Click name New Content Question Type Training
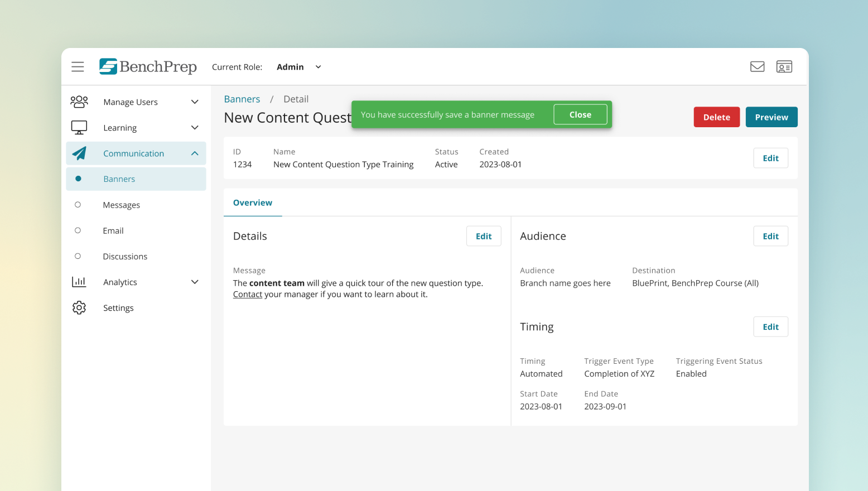Image resolution: width=868 pixels, height=491 pixels. [343, 164]
